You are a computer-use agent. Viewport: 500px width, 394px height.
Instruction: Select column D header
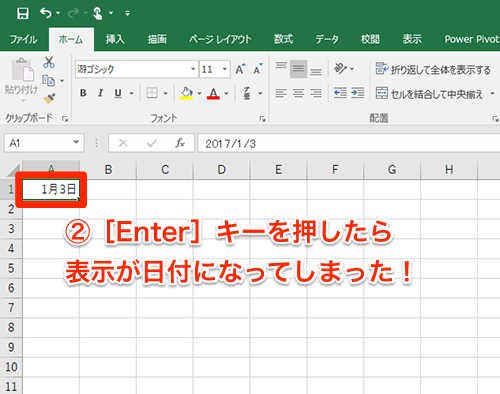pos(222,170)
